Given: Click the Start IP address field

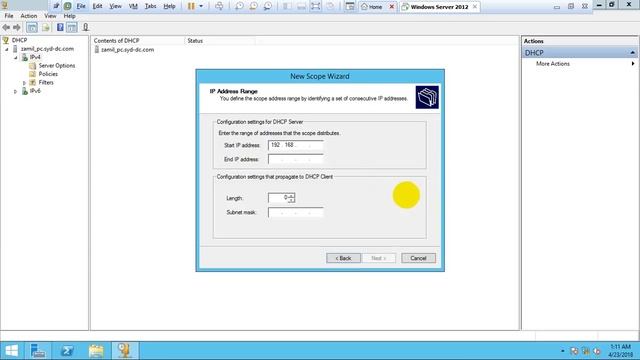Looking at the screenshot, I should coord(296,145).
